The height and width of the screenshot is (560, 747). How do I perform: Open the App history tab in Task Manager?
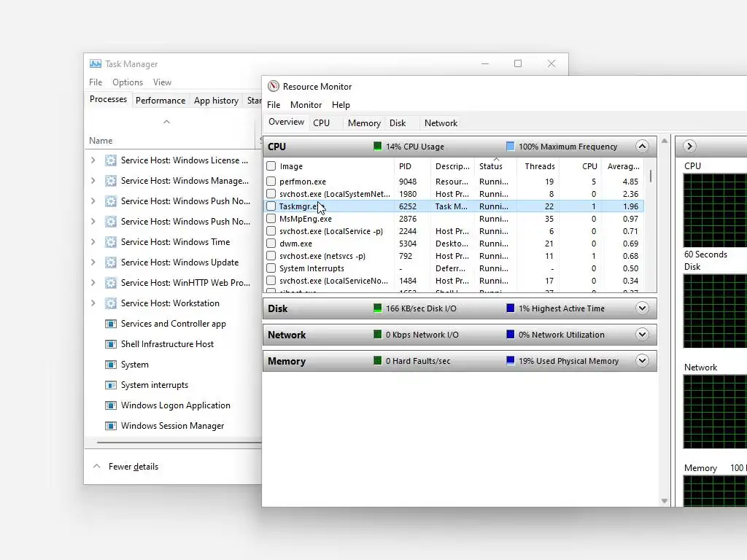pos(216,101)
